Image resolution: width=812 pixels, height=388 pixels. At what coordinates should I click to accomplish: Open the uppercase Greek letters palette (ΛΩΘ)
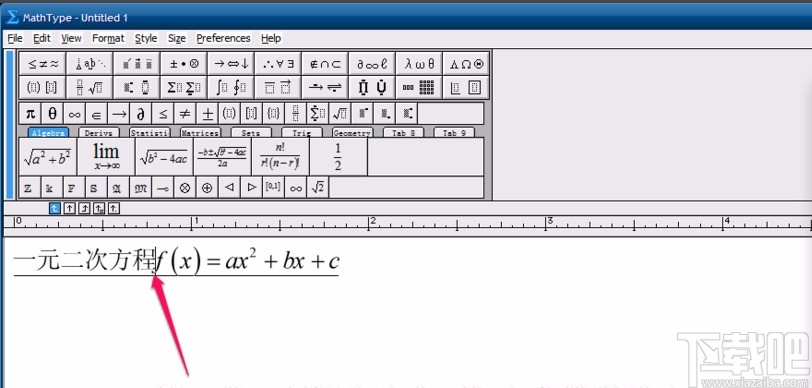tap(466, 64)
